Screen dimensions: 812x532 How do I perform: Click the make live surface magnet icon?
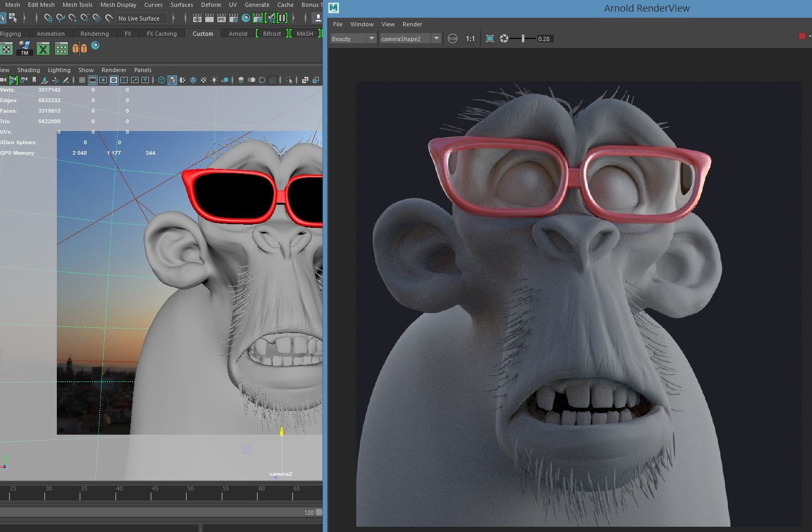coord(109,18)
